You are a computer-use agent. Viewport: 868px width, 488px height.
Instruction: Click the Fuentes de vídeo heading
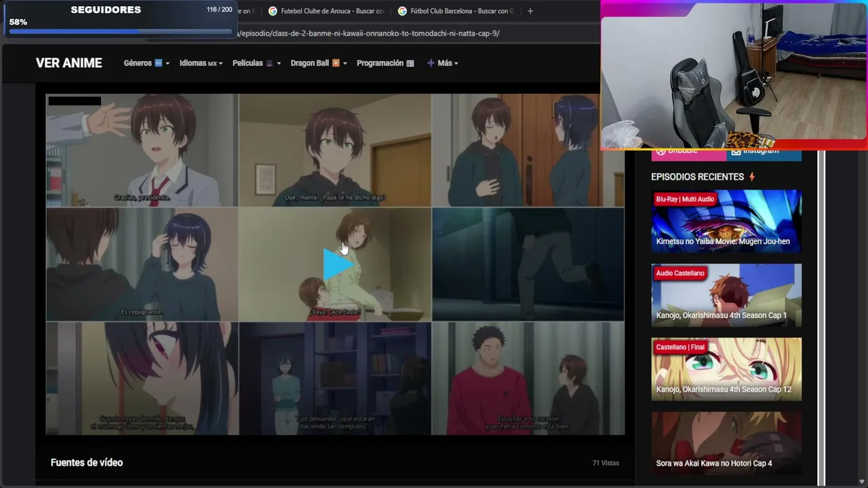point(87,462)
